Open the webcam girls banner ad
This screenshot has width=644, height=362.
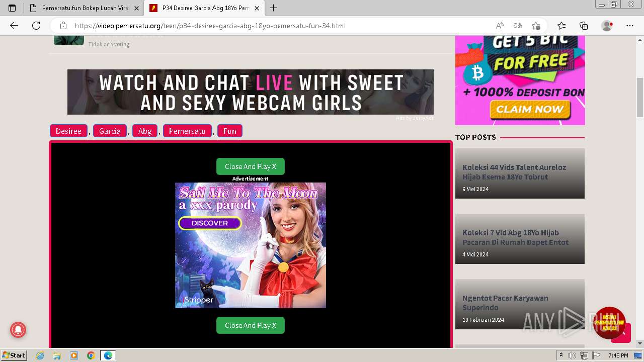click(x=251, y=92)
